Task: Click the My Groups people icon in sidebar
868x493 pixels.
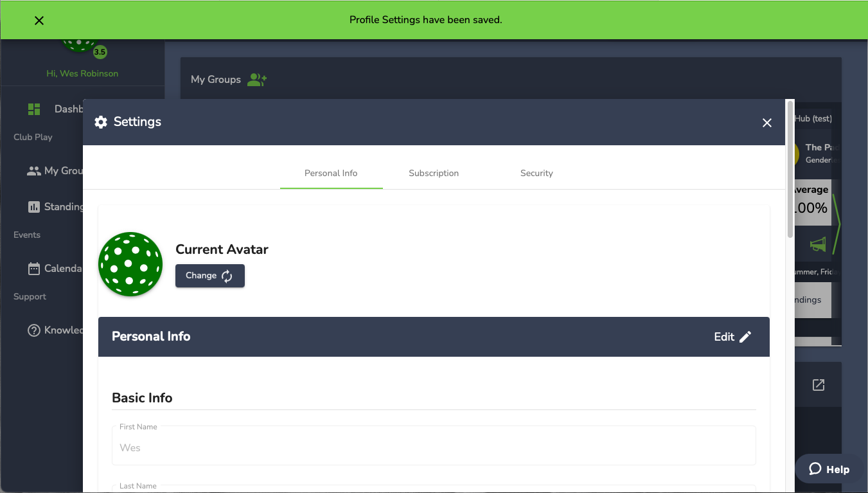Action: [34, 171]
